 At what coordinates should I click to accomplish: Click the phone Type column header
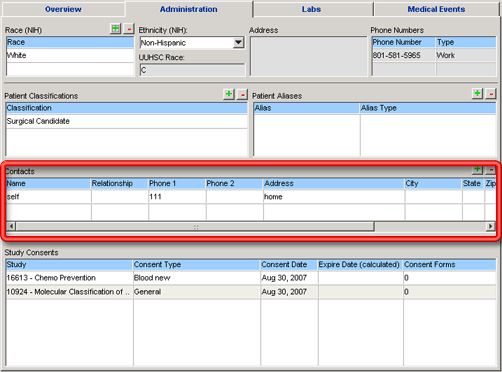[x=466, y=42]
